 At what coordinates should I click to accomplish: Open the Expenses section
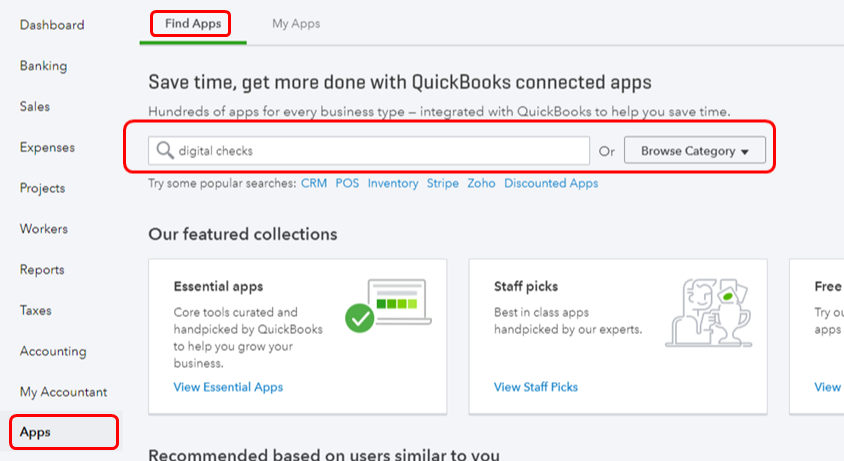point(47,148)
